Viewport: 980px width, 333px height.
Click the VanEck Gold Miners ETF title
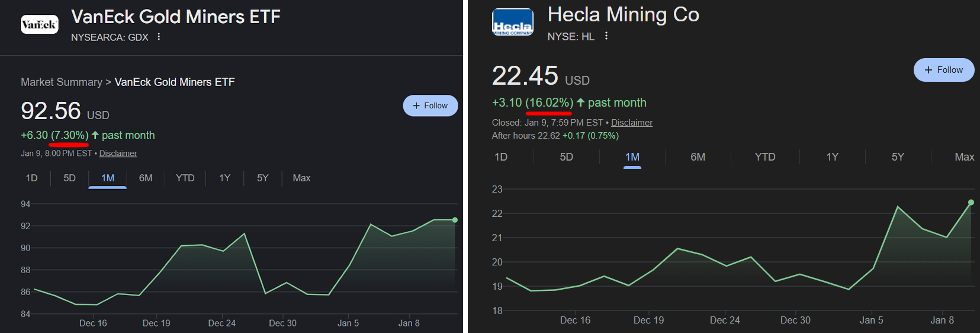point(176,17)
